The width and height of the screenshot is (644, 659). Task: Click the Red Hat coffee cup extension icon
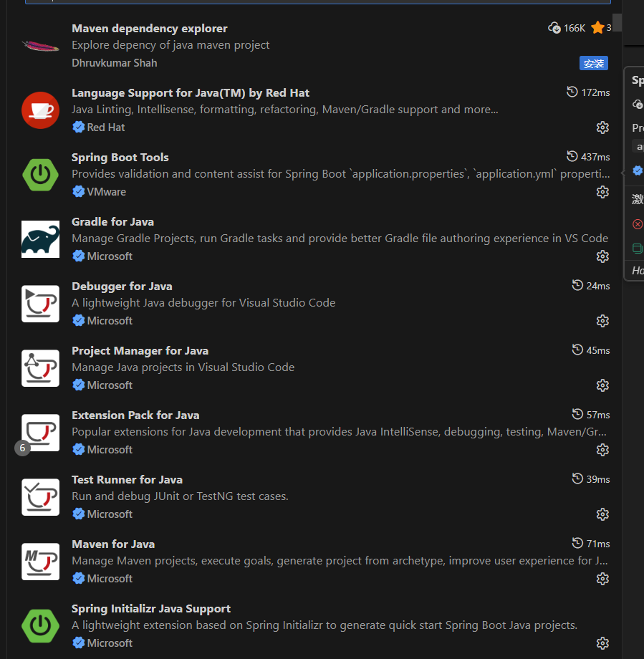(40, 110)
